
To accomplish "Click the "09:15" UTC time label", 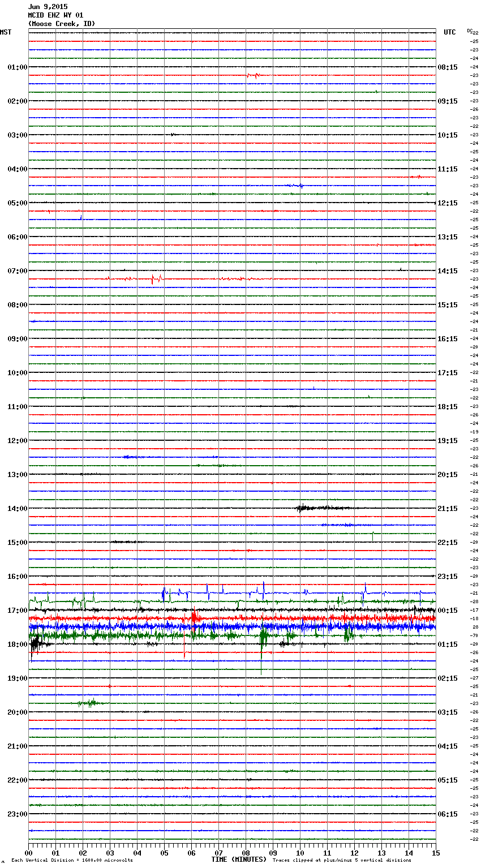I will point(448,101).
